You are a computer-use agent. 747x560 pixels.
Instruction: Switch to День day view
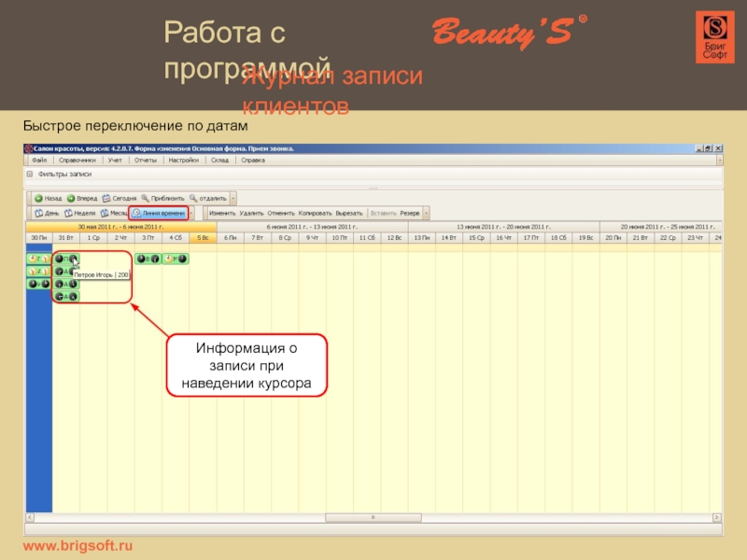(47, 213)
